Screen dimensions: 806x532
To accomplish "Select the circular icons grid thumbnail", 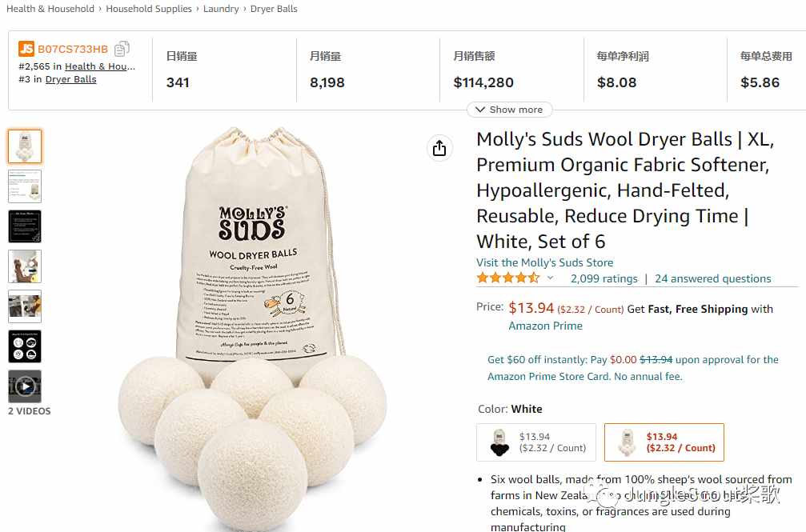I will (x=25, y=346).
